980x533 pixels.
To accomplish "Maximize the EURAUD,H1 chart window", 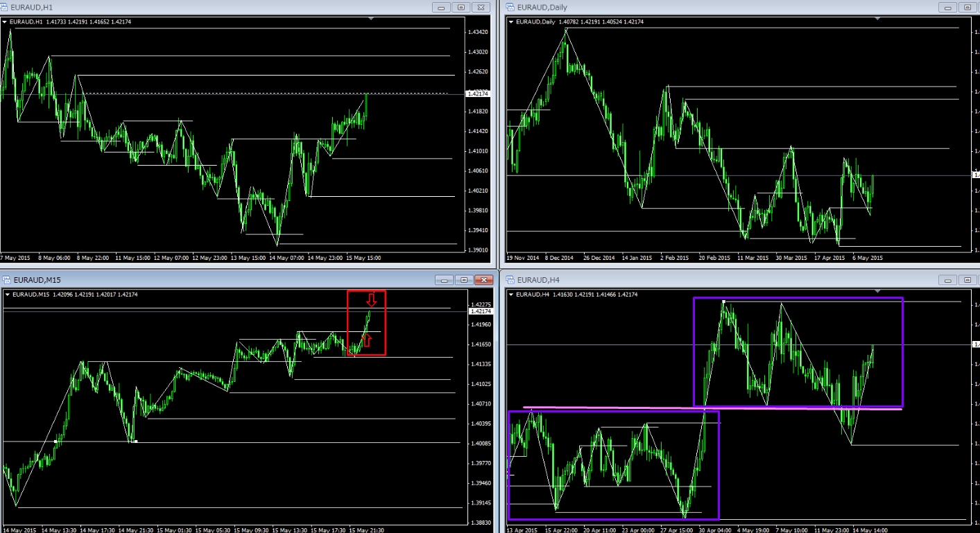I will 461,7.
